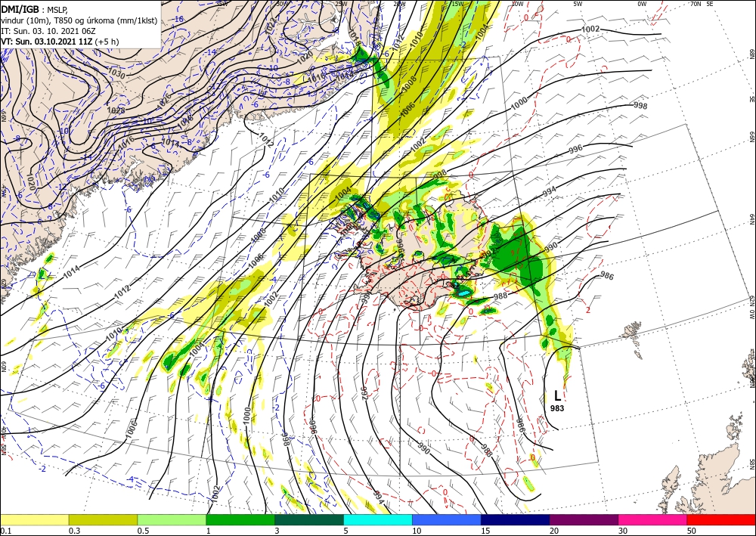This screenshot has height=536, width=756.
Task: Select the magenta 30 mm legend swatch
Action: tap(653, 519)
